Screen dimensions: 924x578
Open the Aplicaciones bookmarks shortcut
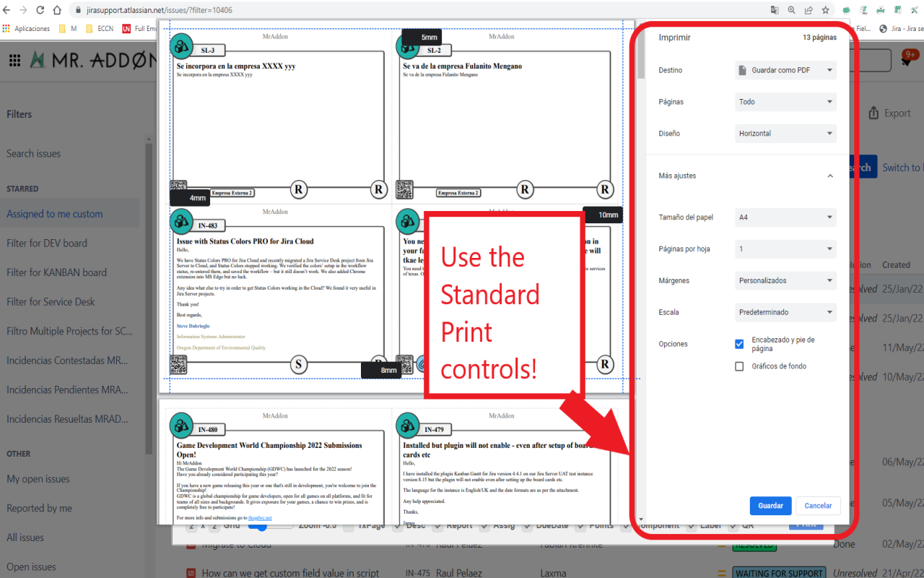tap(27, 29)
